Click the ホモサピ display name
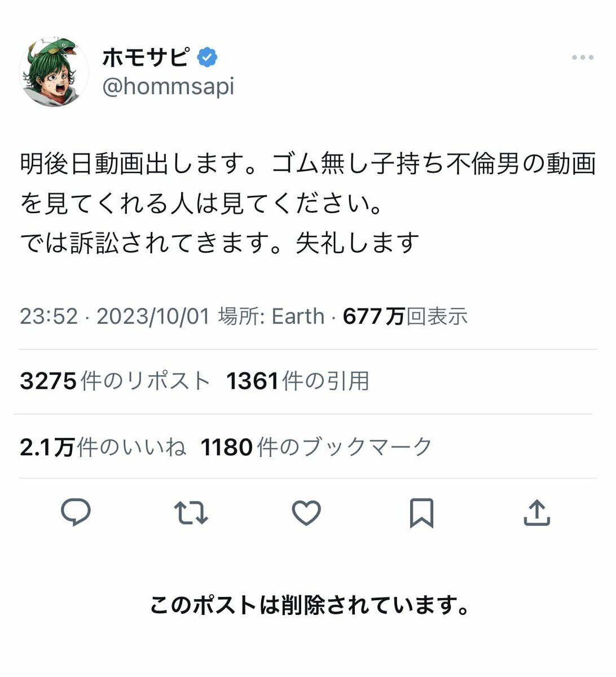 146,57
